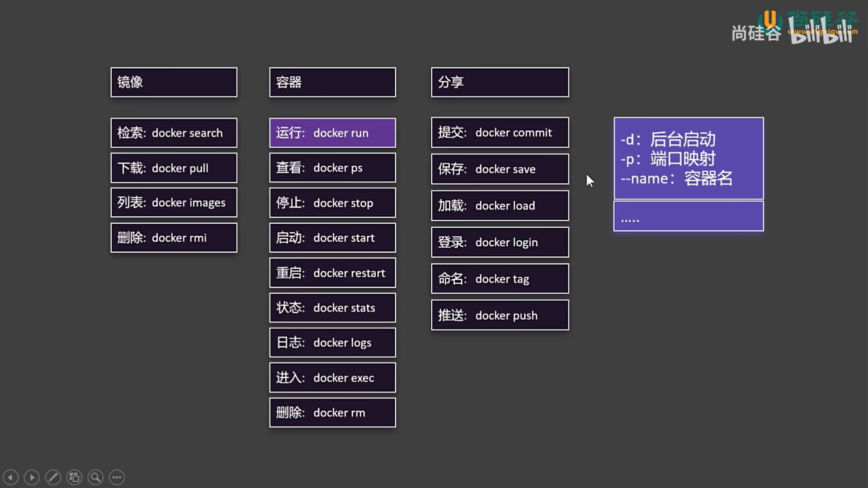Click the docker commit box
Image resolution: width=868 pixels, height=488 pixels.
[500, 132]
